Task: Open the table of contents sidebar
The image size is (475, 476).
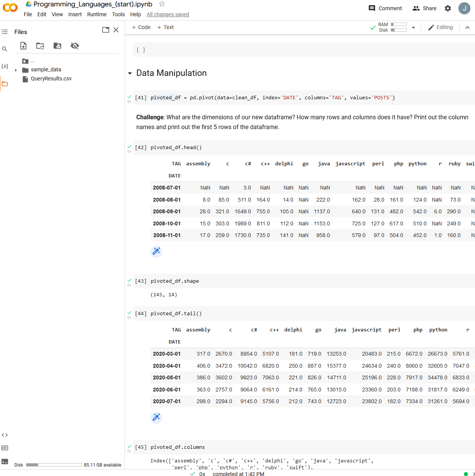Action: (x=5, y=32)
